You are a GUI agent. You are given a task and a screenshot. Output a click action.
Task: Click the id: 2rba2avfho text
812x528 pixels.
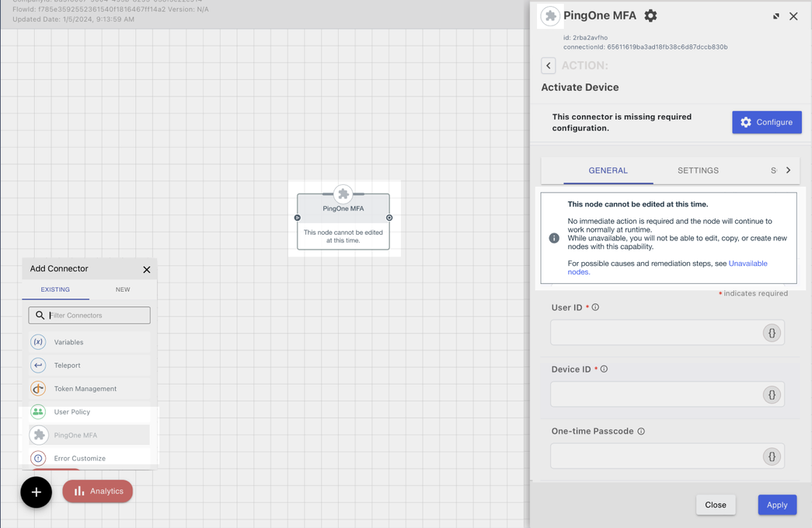point(585,37)
